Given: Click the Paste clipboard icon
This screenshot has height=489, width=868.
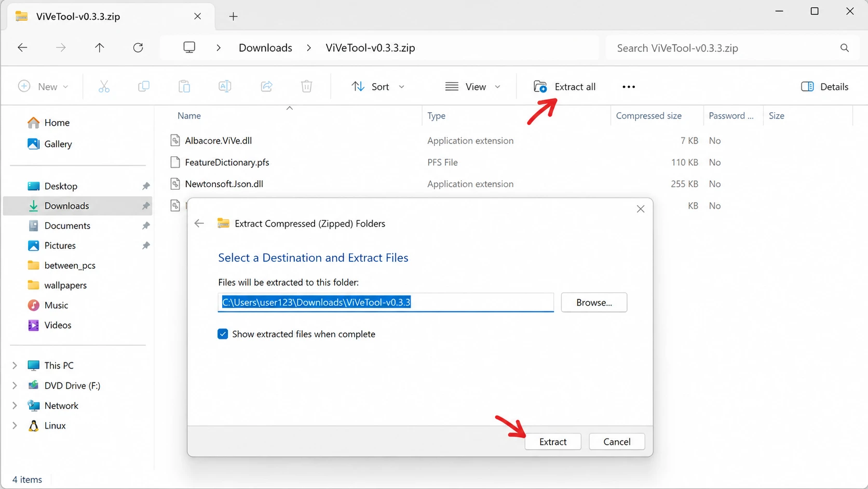Looking at the screenshot, I should (x=184, y=87).
